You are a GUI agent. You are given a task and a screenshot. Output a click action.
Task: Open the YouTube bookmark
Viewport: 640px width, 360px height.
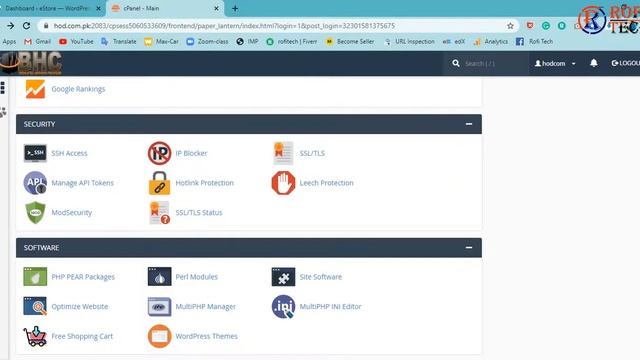[76, 42]
